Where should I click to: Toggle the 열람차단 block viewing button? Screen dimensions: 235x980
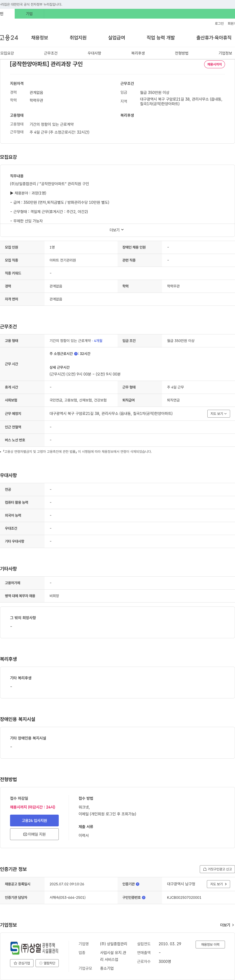[x=47, y=963]
